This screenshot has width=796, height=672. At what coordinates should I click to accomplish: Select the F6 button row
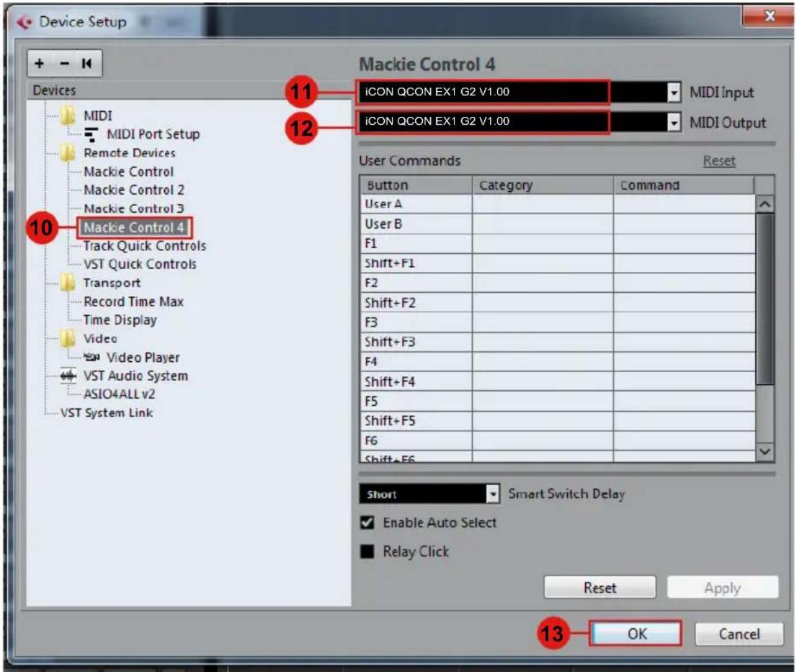click(557, 441)
